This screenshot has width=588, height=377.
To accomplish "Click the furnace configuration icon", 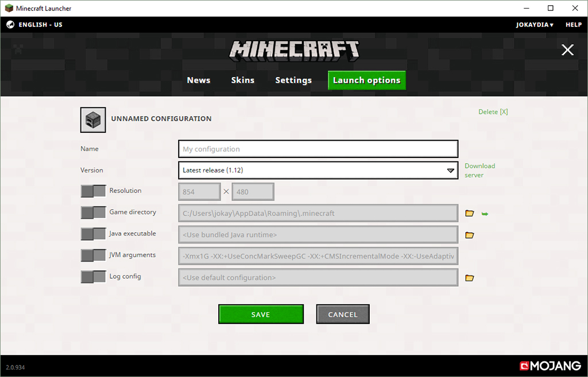I will 93,120.
